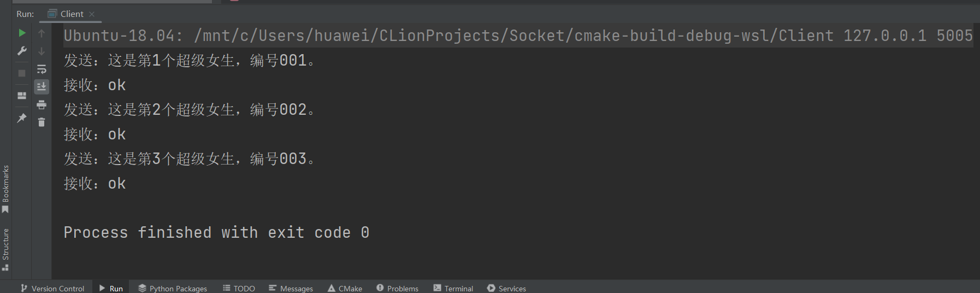
Task: Toggle scroll to end of console
Action: click(x=42, y=87)
